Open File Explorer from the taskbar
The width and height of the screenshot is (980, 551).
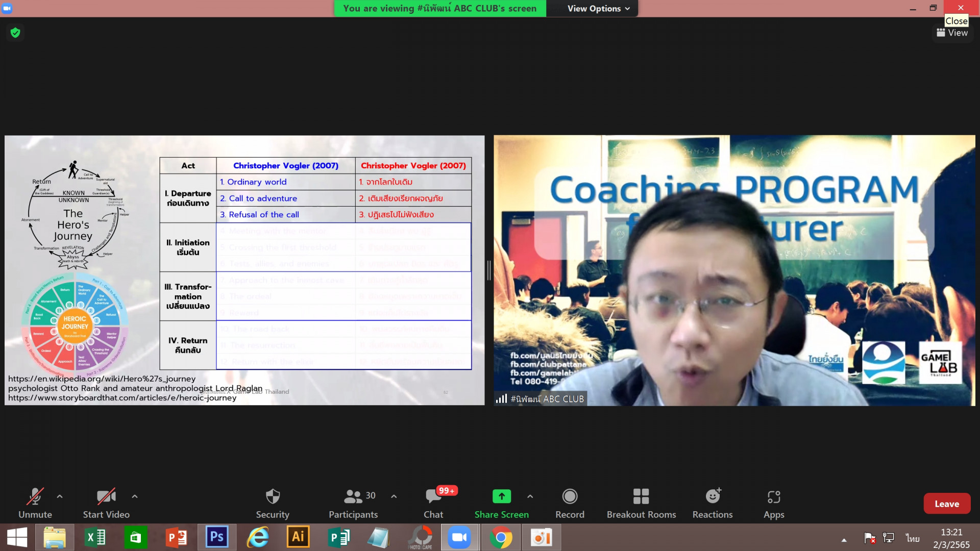[54, 538]
